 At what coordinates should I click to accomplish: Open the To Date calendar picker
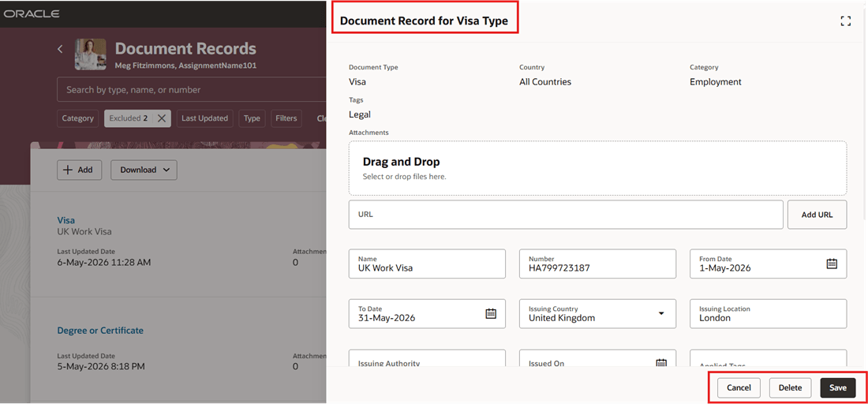click(x=491, y=313)
